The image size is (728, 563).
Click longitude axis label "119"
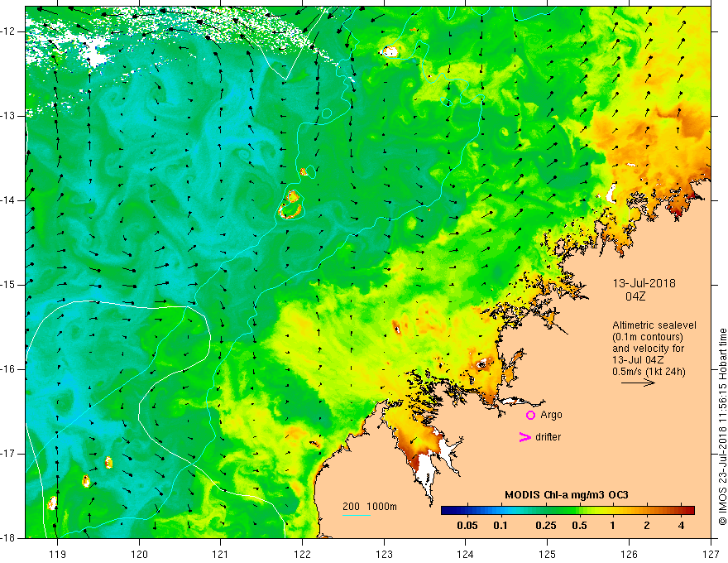point(57,554)
